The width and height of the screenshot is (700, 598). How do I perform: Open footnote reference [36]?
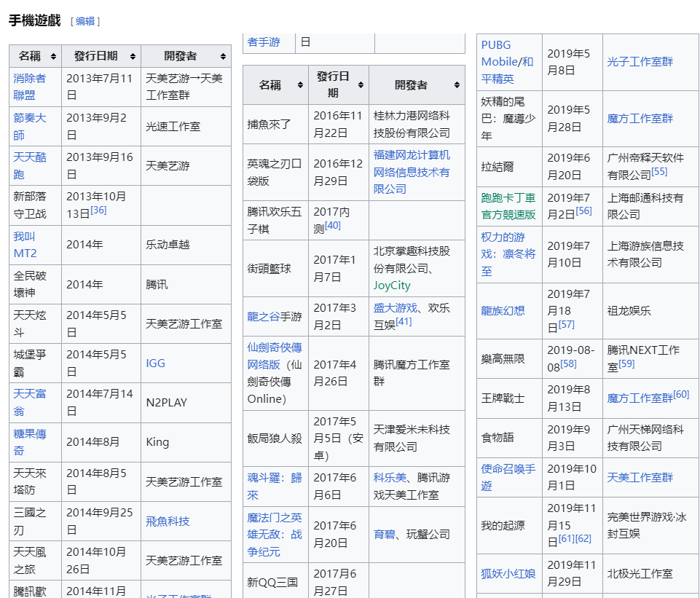(x=98, y=211)
